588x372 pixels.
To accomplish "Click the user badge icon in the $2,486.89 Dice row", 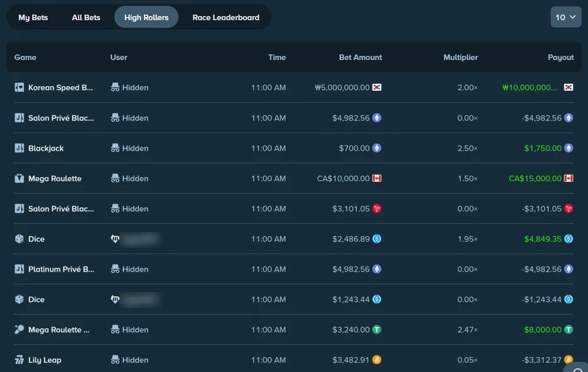I will pyautogui.click(x=115, y=239).
